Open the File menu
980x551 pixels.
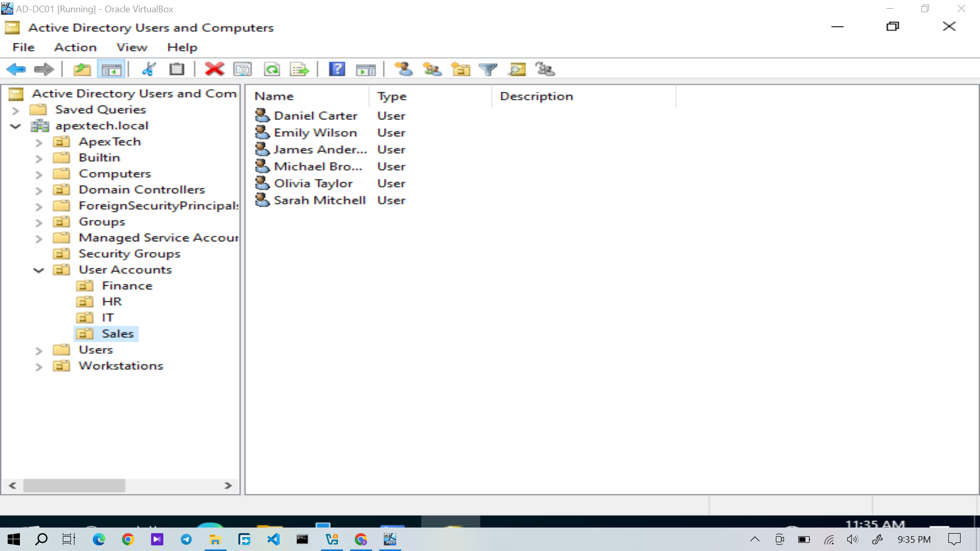[x=23, y=47]
